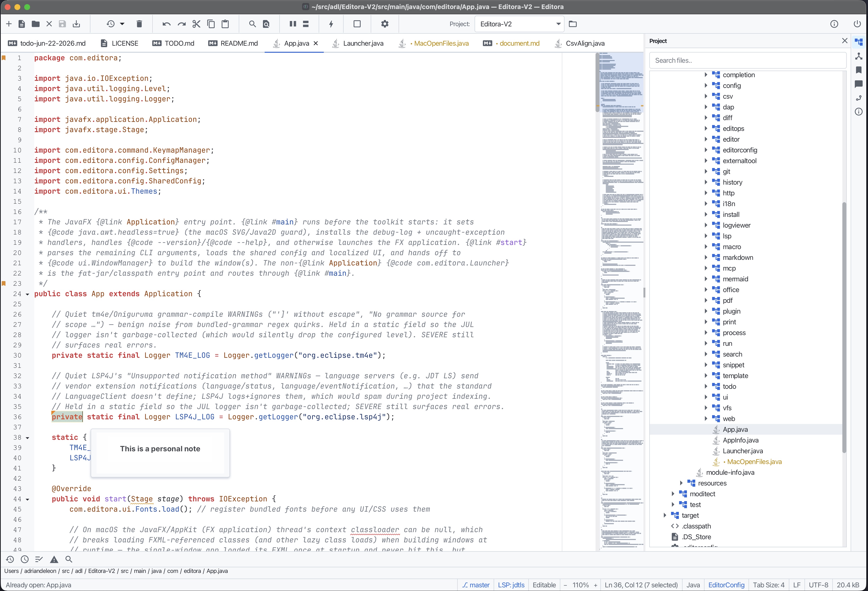
Task: Click the LSP: jdtls status link
Action: click(511, 585)
